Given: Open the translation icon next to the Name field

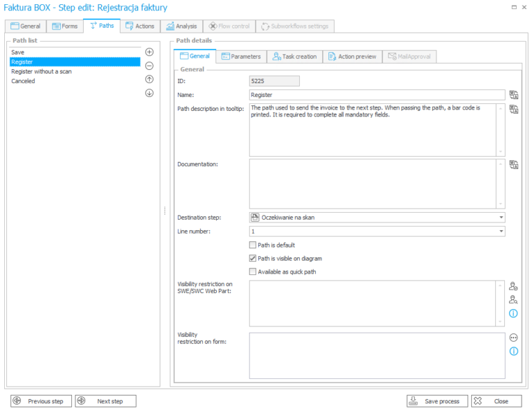Looking at the screenshot, I should pos(514,95).
